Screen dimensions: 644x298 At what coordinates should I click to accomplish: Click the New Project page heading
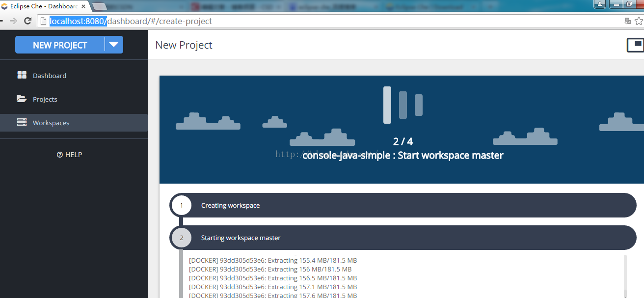(x=184, y=45)
